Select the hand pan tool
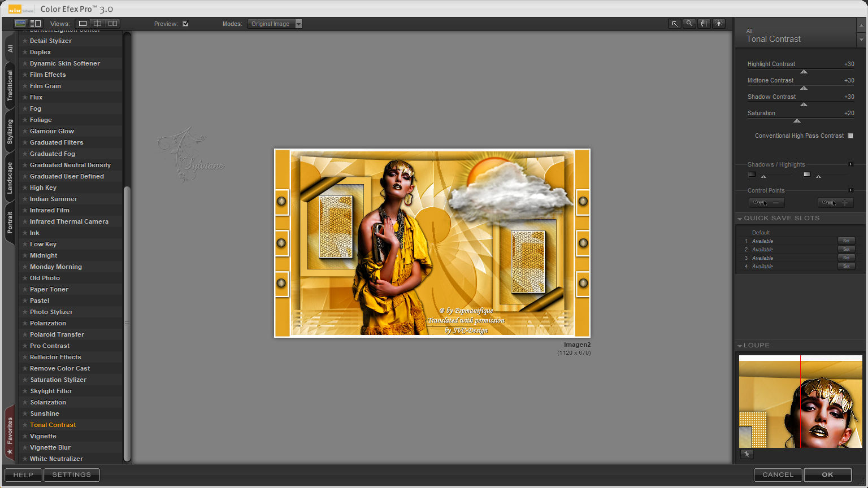 coord(704,24)
